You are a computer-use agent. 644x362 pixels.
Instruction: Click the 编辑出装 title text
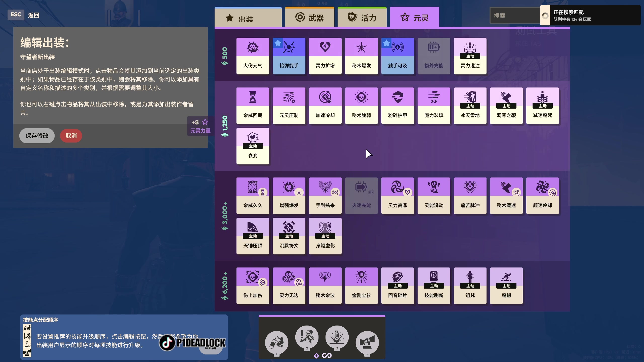point(45,42)
